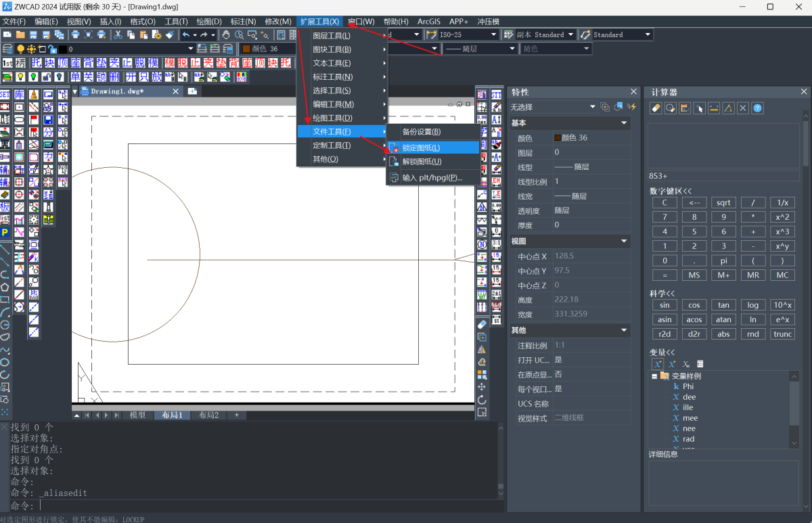Collapse 变量 variables section in calculator

662,352
